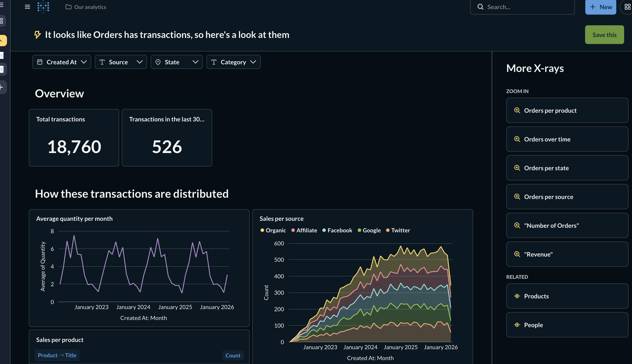Click the 526 transactions value

(167, 146)
